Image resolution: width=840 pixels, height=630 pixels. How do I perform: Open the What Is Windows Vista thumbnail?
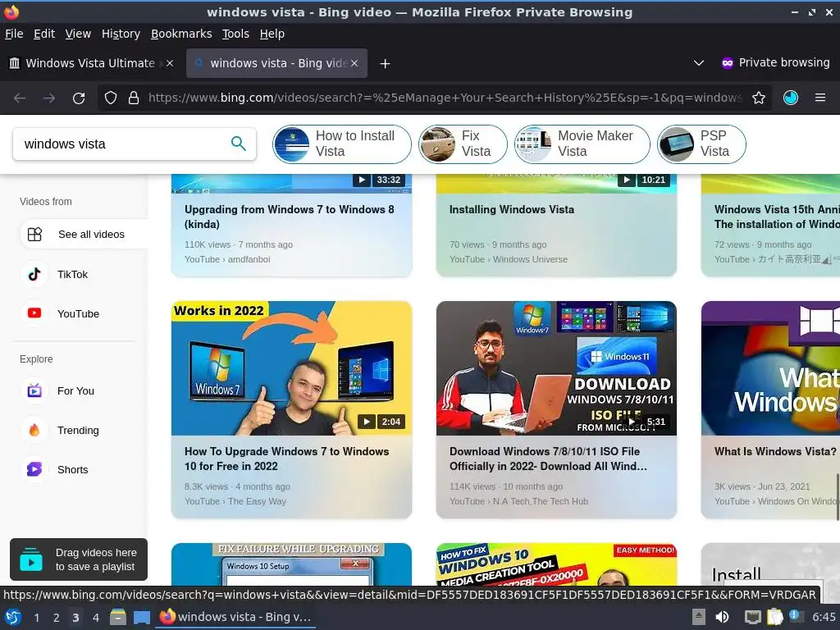pyautogui.click(x=770, y=368)
